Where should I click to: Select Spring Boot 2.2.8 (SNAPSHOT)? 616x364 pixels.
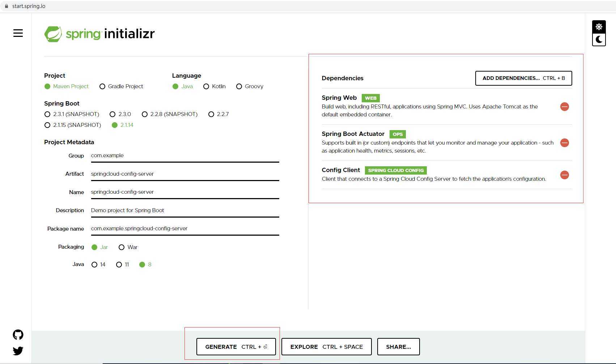tap(170, 114)
